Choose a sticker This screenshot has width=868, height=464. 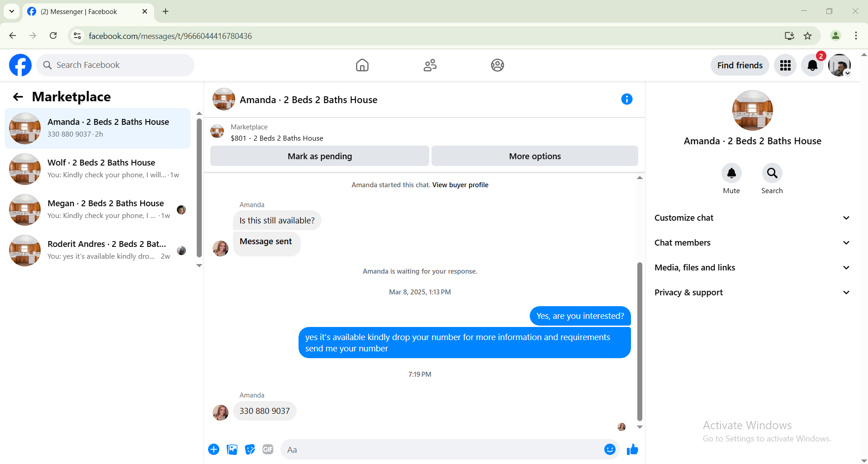[250, 450]
